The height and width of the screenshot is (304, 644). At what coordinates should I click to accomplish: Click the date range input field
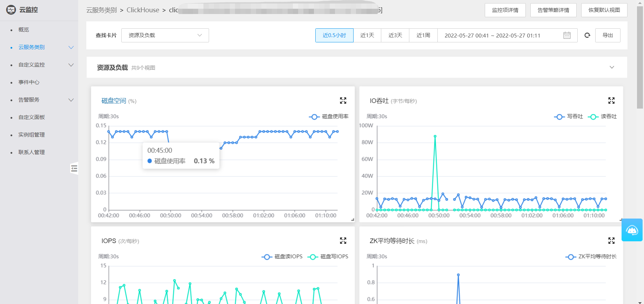pos(498,35)
